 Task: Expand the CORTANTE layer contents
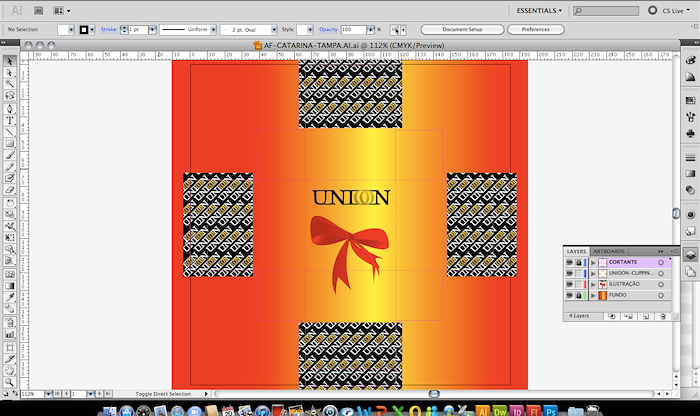tap(592, 262)
